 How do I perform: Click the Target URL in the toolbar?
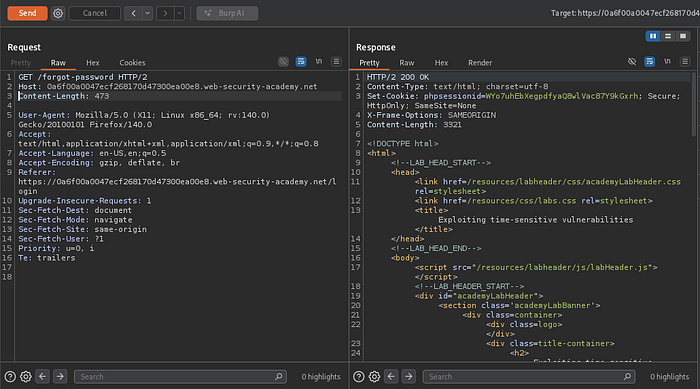click(625, 13)
